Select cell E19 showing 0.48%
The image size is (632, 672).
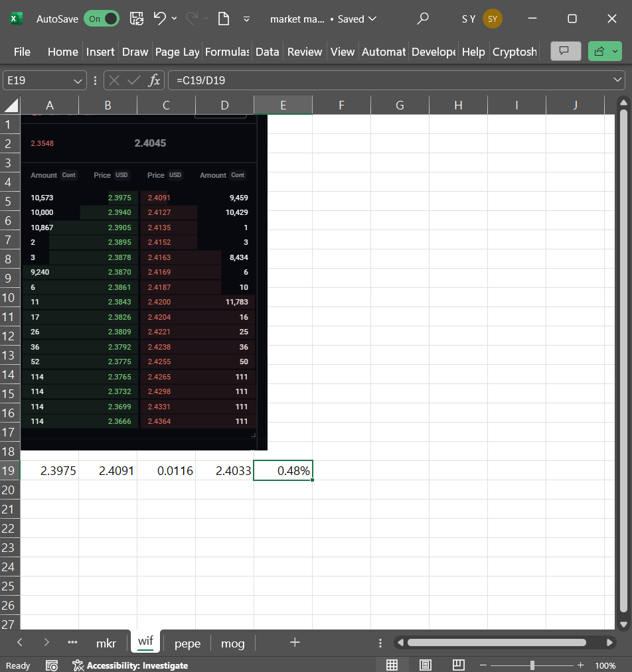(x=283, y=470)
